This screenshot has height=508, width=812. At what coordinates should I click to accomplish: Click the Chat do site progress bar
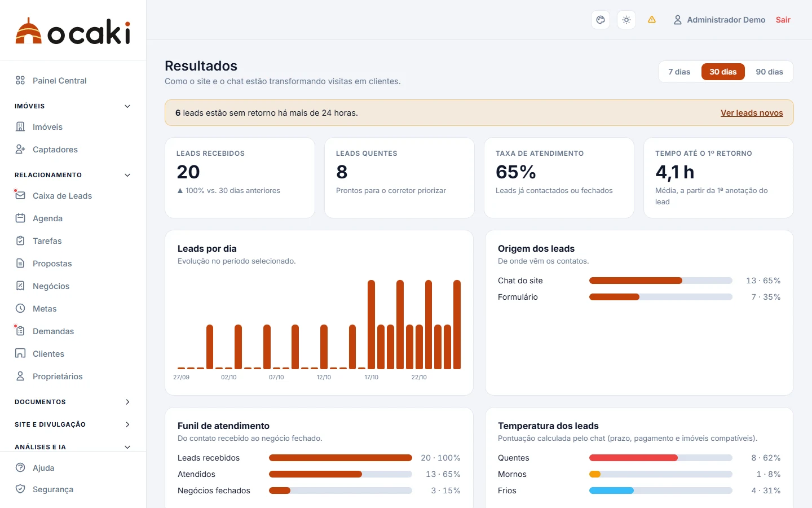click(x=661, y=281)
